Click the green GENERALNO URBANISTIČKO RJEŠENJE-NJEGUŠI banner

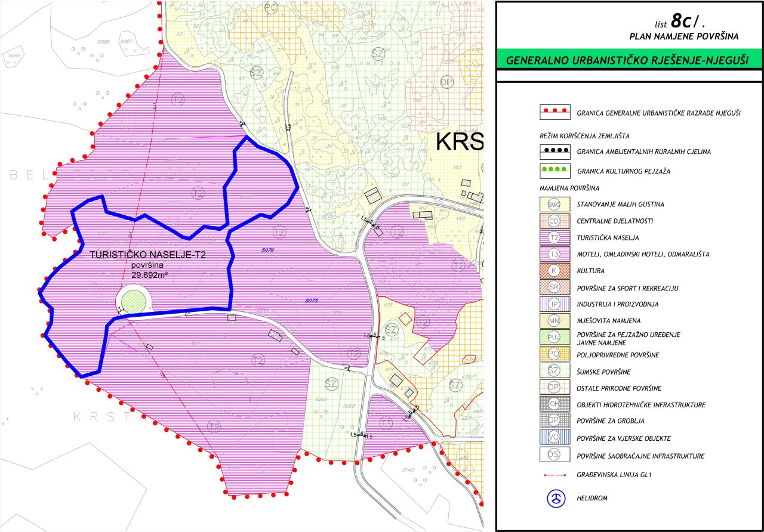coord(630,59)
